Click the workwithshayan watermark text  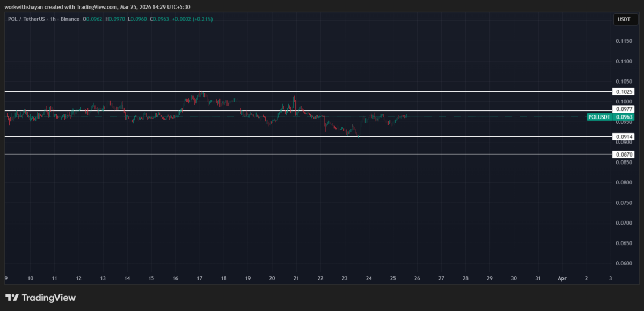24,7
